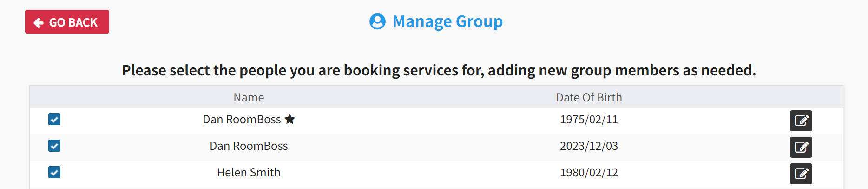Toggle the checkbox for Dan RoomBoss born 2023/12/03
The height and width of the screenshot is (189, 868).
pyautogui.click(x=54, y=146)
